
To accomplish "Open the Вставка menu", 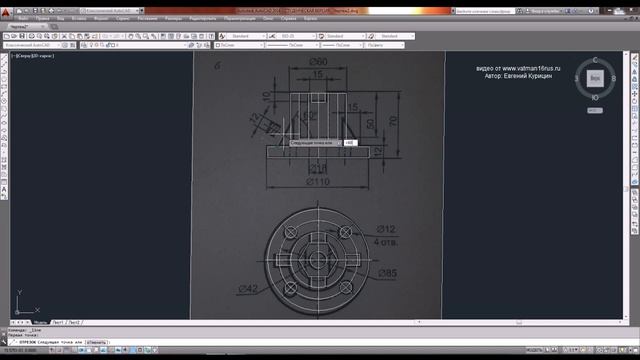I will tap(79, 19).
